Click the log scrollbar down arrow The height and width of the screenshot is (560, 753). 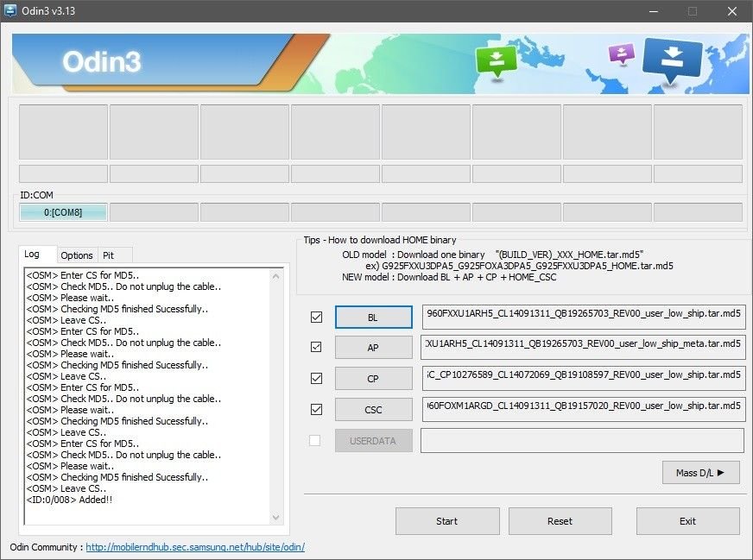(x=275, y=517)
